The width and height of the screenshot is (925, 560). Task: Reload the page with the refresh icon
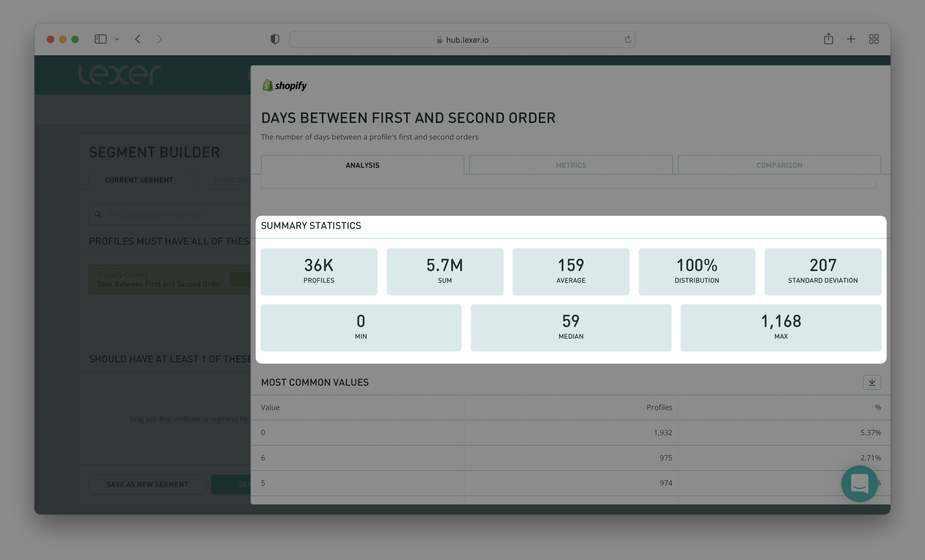[628, 39]
